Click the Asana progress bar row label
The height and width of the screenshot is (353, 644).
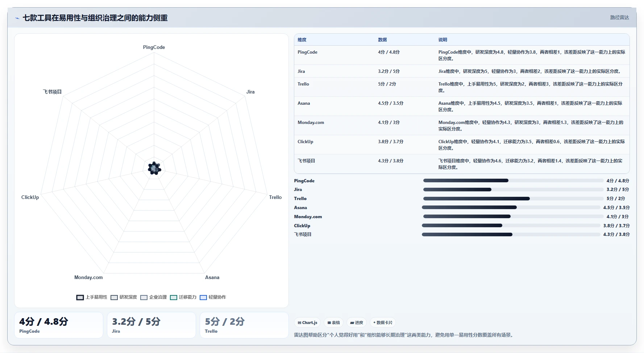click(300, 208)
